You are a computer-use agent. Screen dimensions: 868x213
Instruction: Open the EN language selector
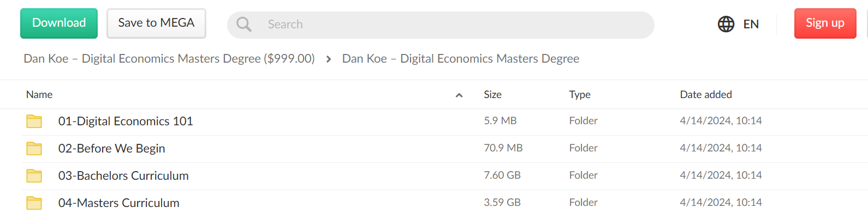click(751, 24)
